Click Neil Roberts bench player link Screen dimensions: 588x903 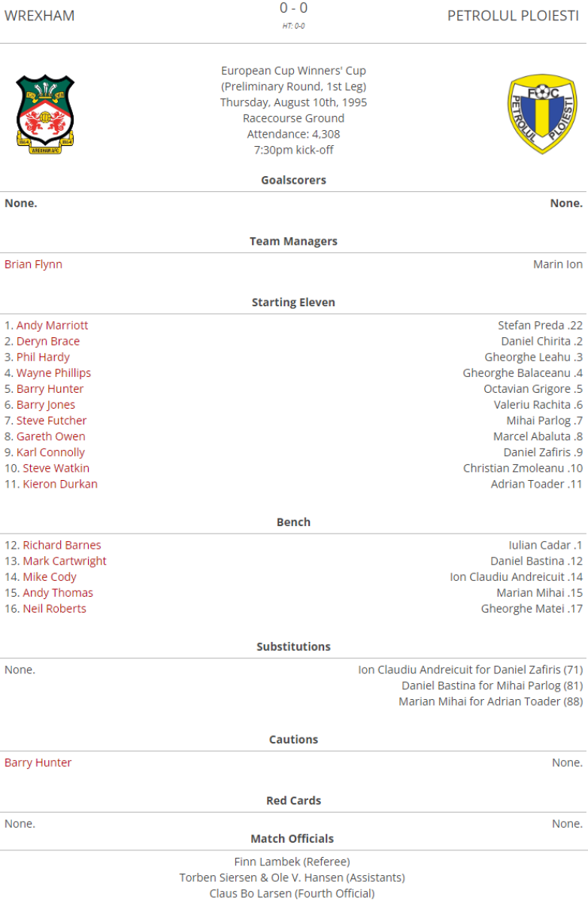pos(54,608)
